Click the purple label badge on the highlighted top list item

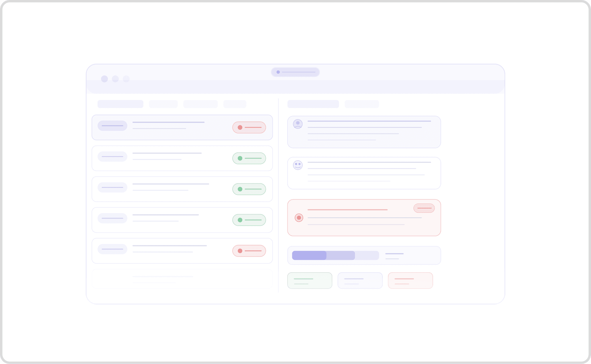click(x=112, y=126)
